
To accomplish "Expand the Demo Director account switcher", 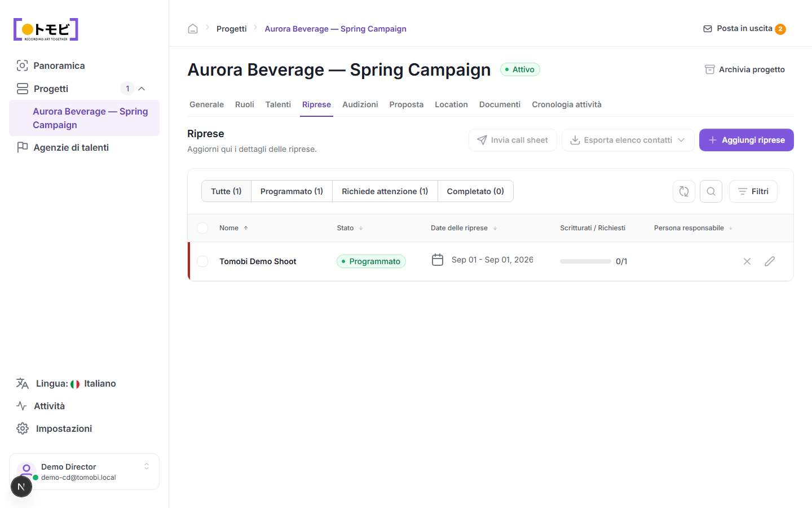I will (x=147, y=466).
